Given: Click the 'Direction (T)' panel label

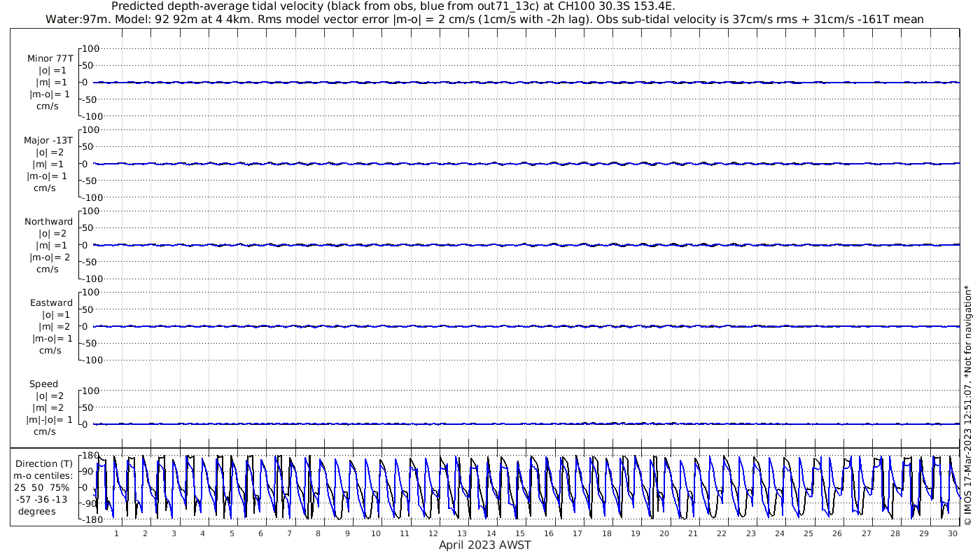Looking at the screenshot, I should click(x=43, y=464).
